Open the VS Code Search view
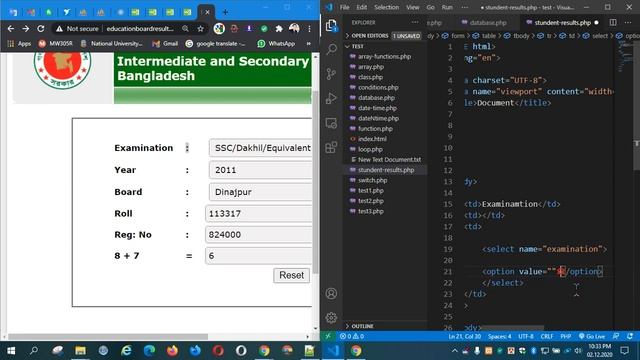The width and height of the screenshot is (640, 360). click(x=331, y=50)
